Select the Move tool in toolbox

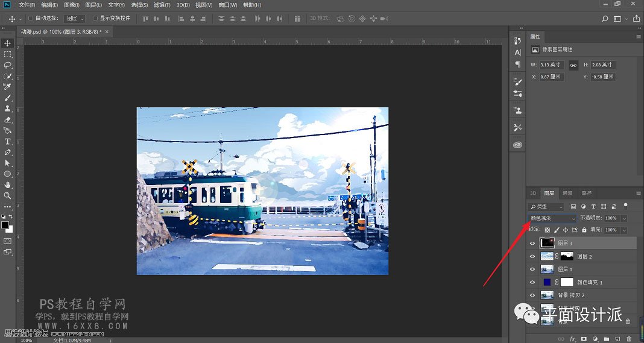[7, 43]
